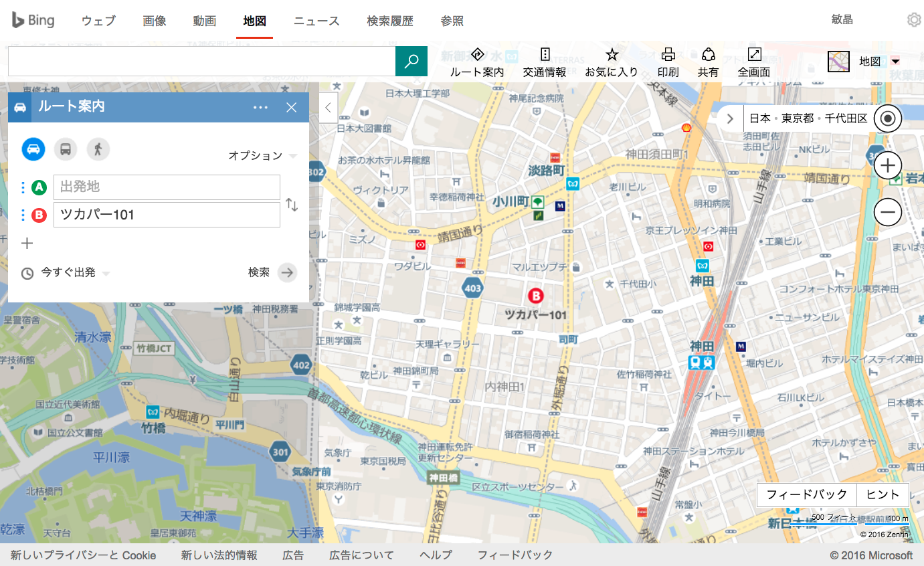This screenshot has width=924, height=566.
Task: Open お気に入り favorites star
Action: pyautogui.click(x=612, y=63)
